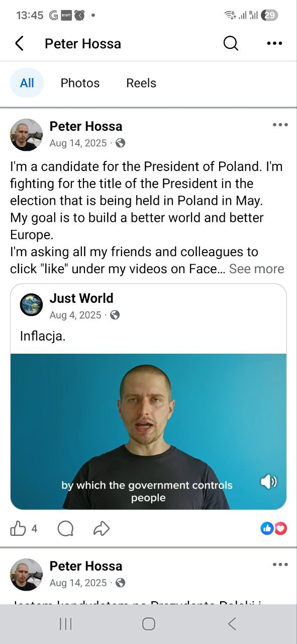The image size is (297, 644).
Task: Open first post's three-dot options menu
Action: (280, 125)
